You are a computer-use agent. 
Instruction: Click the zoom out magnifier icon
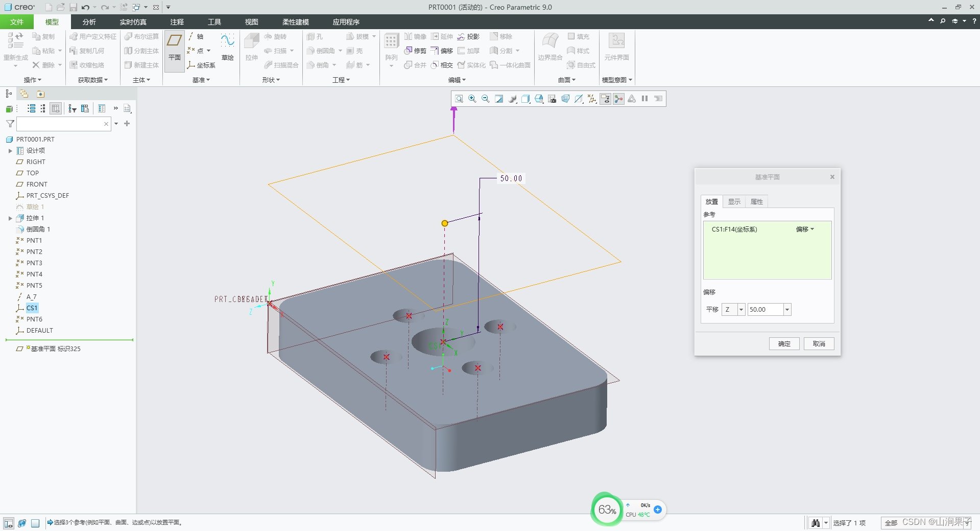point(486,99)
